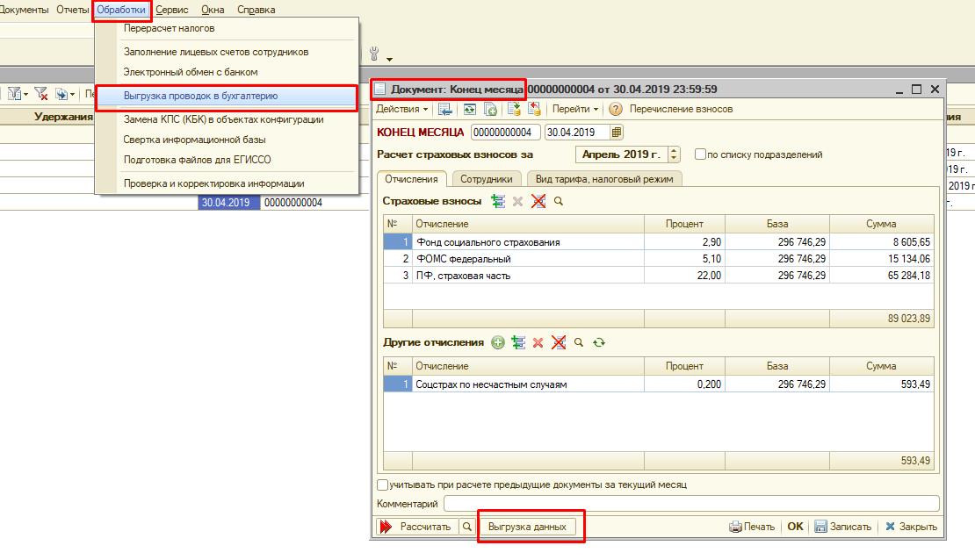Click the month stepper next to Апрель 2019

point(674,154)
